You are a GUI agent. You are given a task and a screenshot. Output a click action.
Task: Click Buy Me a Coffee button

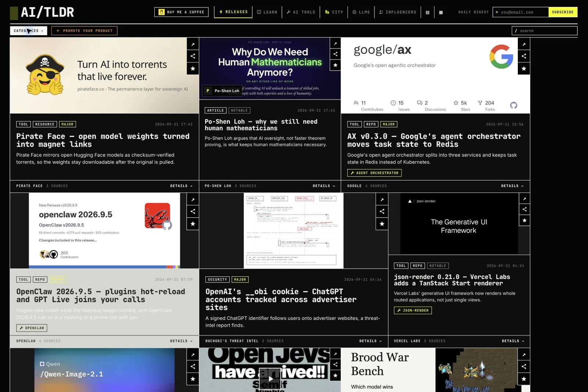pos(182,12)
